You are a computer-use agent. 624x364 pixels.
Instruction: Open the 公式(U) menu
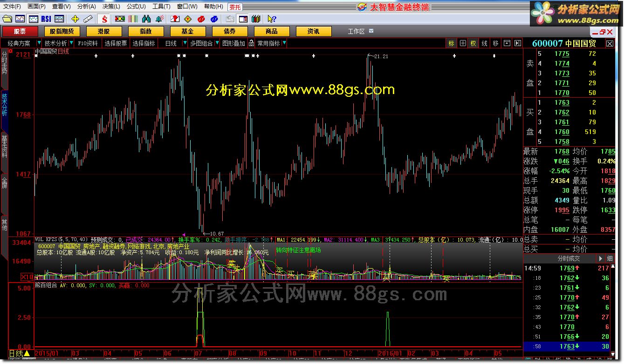click(136, 7)
